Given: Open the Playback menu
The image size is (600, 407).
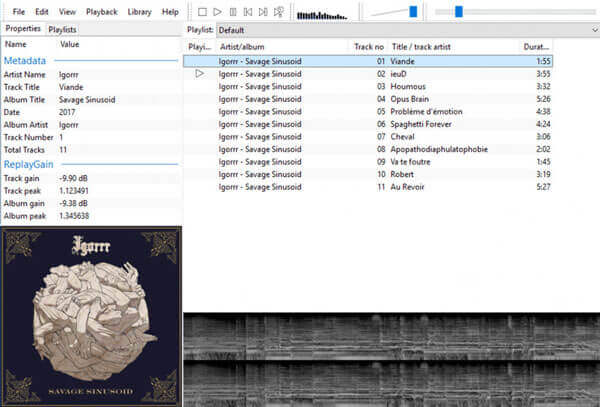Looking at the screenshot, I should click(x=102, y=12).
